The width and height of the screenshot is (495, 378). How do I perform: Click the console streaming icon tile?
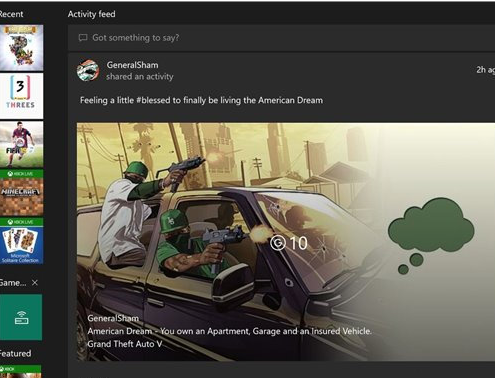pos(21,317)
